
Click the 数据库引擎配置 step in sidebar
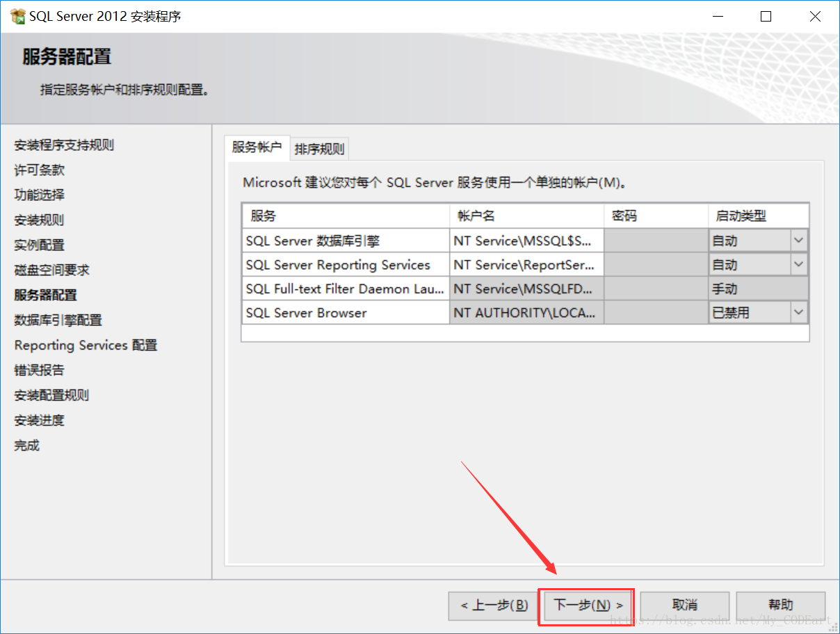(58, 320)
